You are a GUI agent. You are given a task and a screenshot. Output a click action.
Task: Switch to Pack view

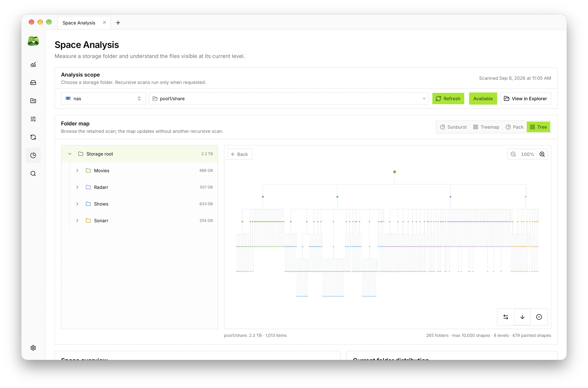pos(514,127)
